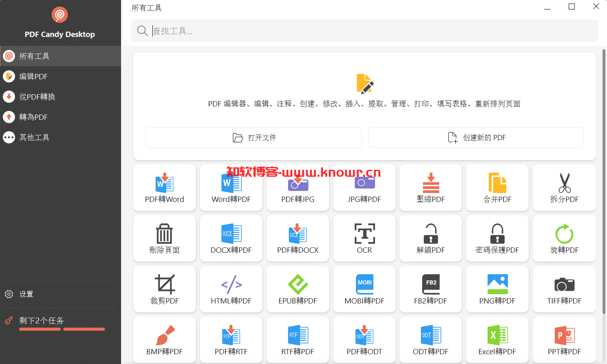
Task: Open the 刪除頁面 delete pages tool
Action: click(x=165, y=238)
